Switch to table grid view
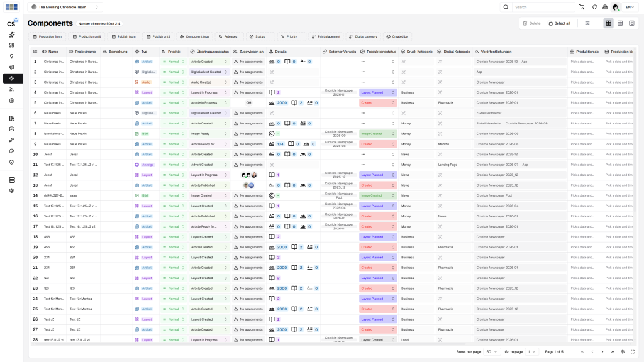Image resolution: width=644 pixels, height=362 pixels. (608, 23)
